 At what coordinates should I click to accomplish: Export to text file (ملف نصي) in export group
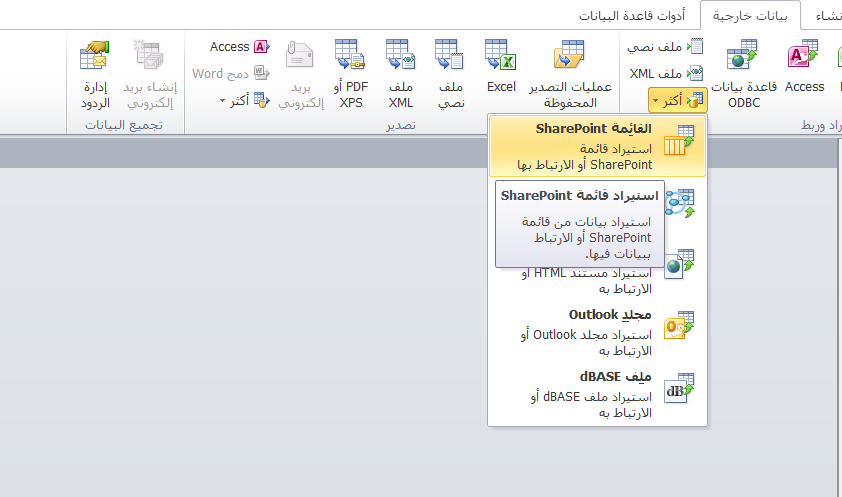(x=450, y=74)
